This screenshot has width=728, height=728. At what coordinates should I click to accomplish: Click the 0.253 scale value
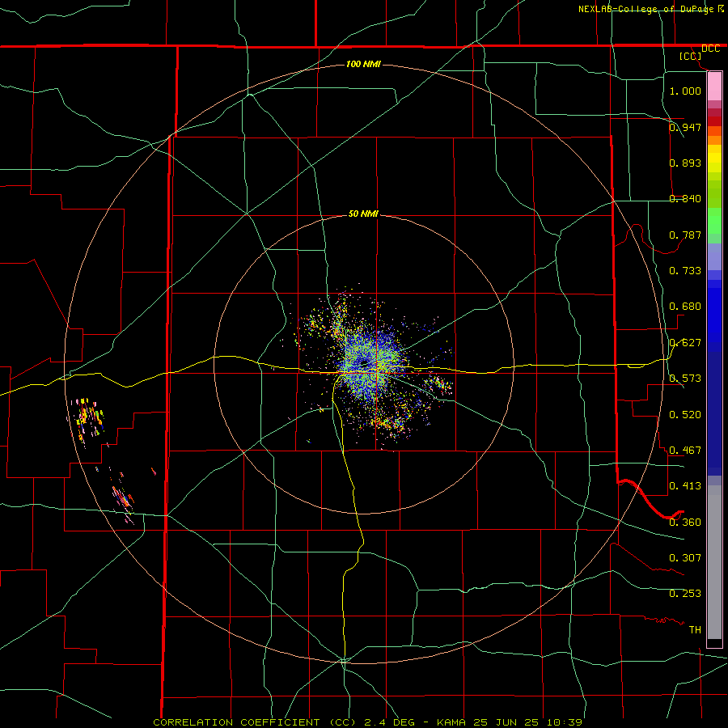(685, 594)
